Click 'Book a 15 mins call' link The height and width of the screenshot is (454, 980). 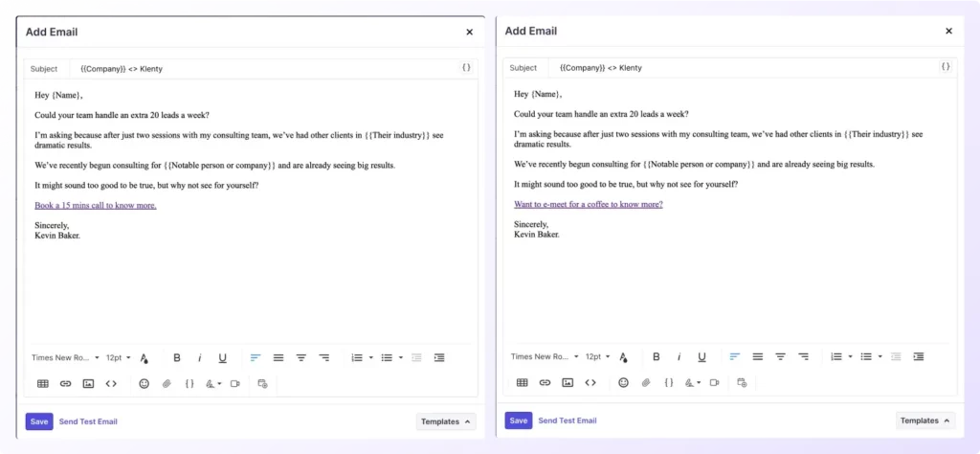pyautogui.click(x=96, y=205)
